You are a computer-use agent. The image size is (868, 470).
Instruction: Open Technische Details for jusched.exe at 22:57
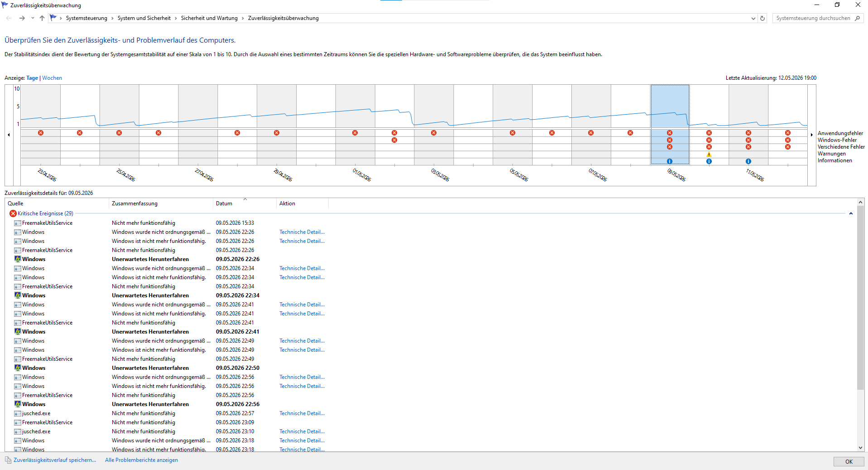pyautogui.click(x=302, y=413)
